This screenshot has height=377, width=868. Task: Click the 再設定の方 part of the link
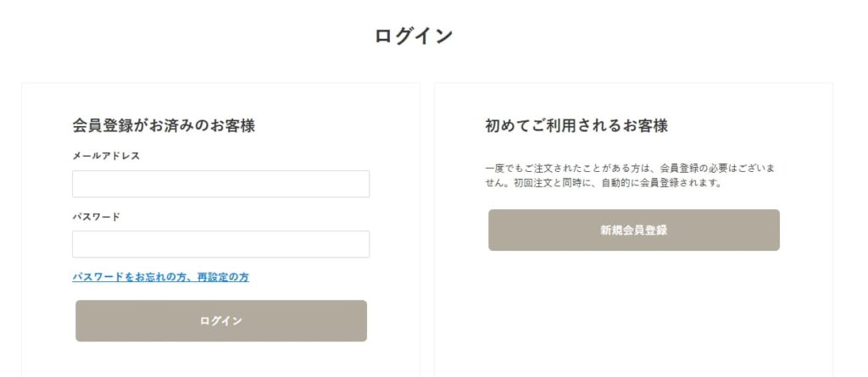click(223, 277)
